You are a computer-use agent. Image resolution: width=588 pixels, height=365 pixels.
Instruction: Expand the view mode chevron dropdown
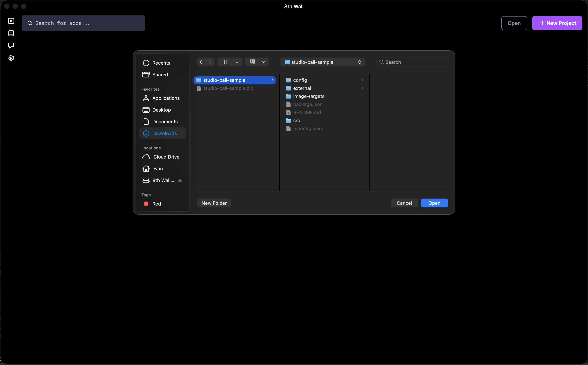point(237,62)
